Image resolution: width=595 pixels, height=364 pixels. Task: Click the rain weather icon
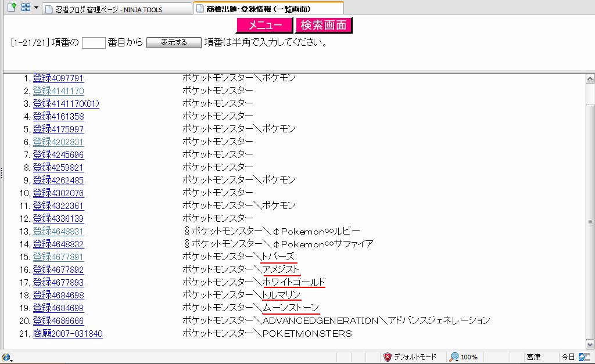[584, 357]
